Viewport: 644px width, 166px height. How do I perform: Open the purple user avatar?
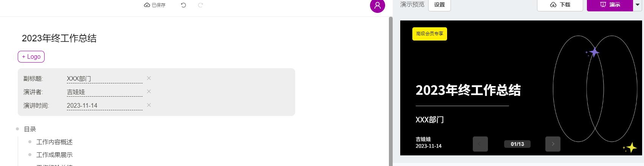click(x=377, y=5)
